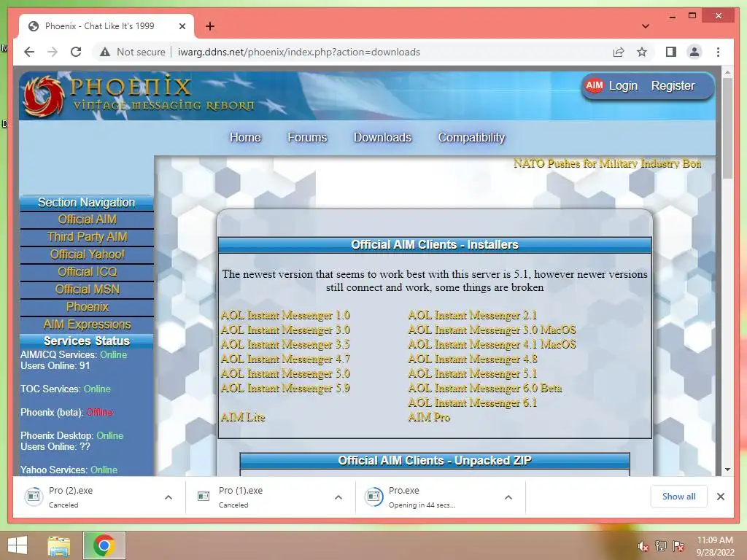Download AOL Instant Messenger 4.8
Image resolution: width=747 pixels, height=560 pixels.
point(473,359)
